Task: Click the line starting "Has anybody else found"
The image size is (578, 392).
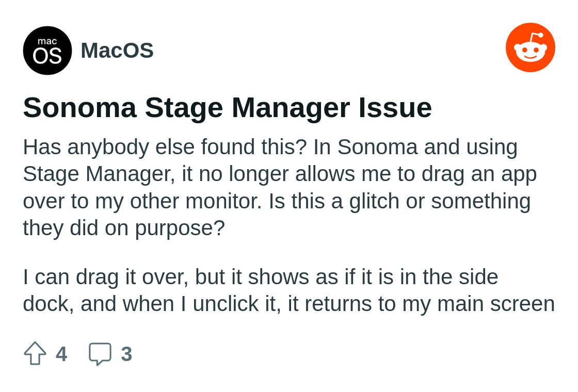Action: 270,147
